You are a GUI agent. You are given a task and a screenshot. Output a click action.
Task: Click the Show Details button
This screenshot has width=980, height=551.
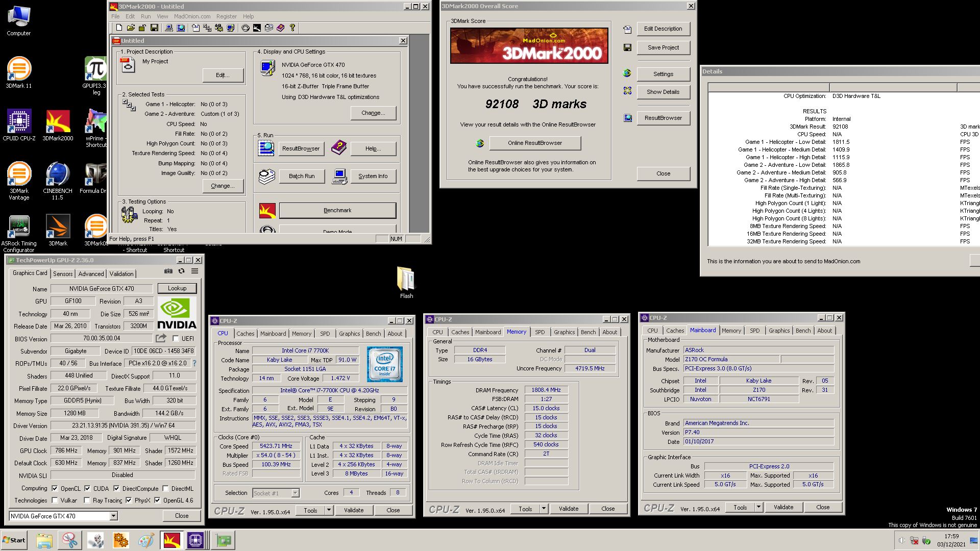pyautogui.click(x=663, y=92)
